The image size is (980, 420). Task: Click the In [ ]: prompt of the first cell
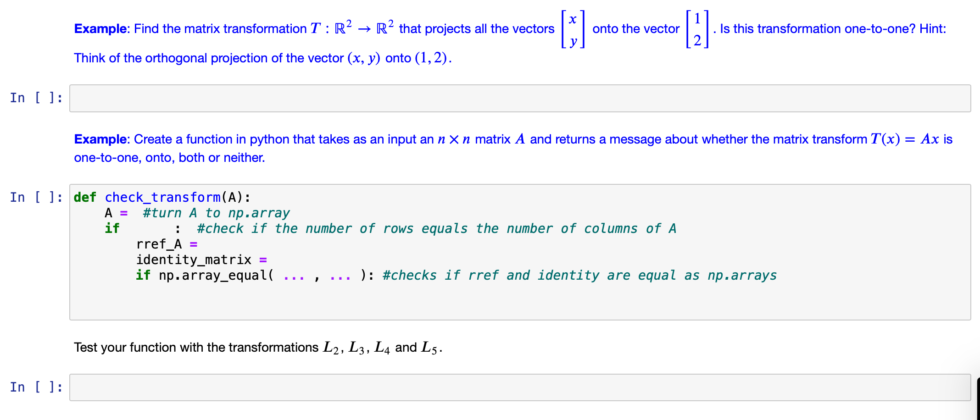click(x=36, y=97)
